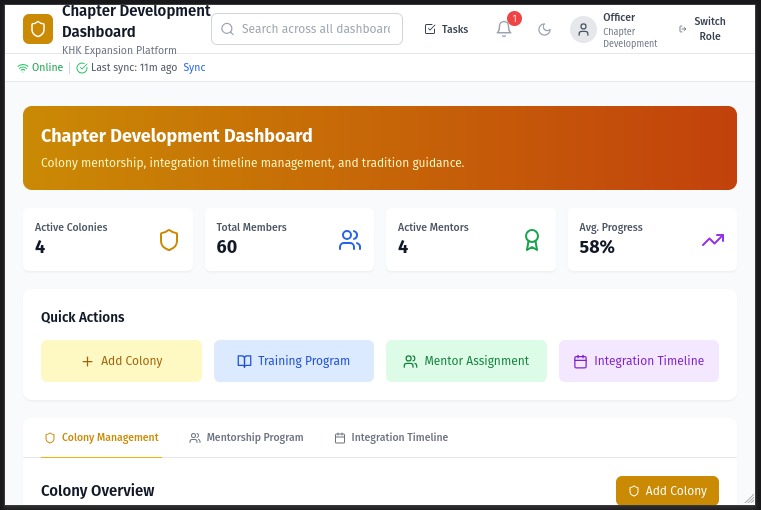Click the calendar icon on Integration Timeline action
The height and width of the screenshot is (510, 761).
pos(580,362)
